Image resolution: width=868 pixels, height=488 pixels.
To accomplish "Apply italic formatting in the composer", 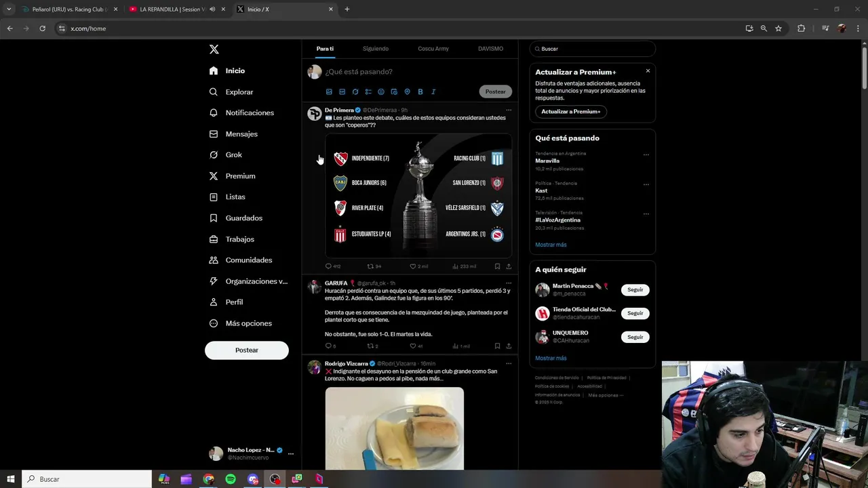I will pos(433,91).
